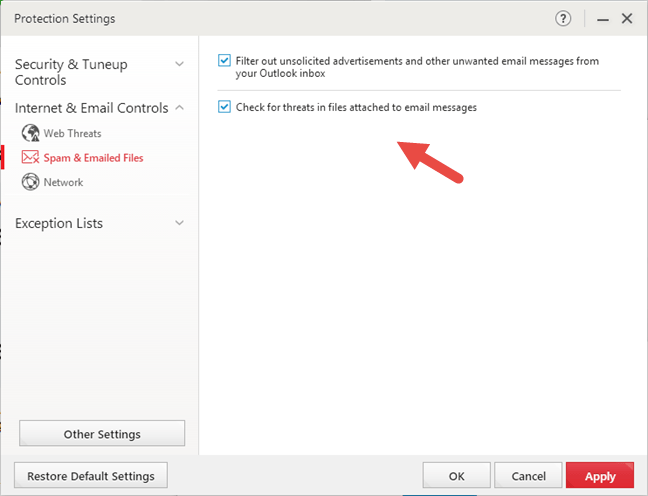The height and width of the screenshot is (496, 648).
Task: Open Other Settings
Action: tap(102, 434)
